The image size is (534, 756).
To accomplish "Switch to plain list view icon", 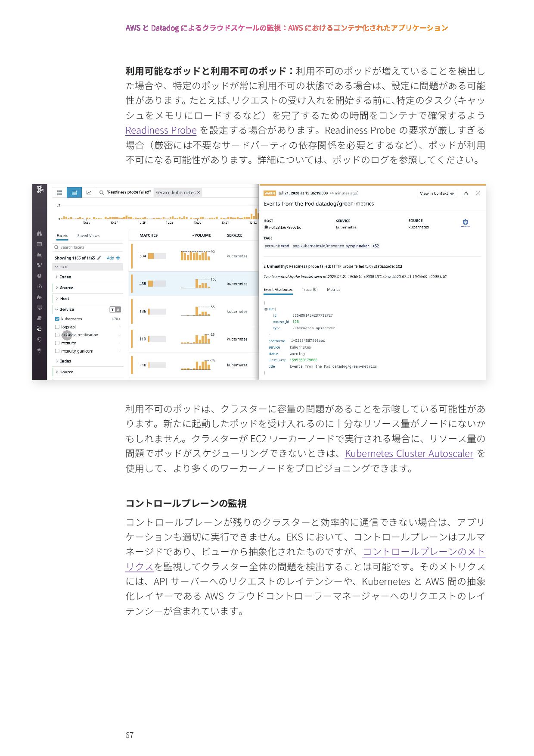I will (x=59, y=193).
